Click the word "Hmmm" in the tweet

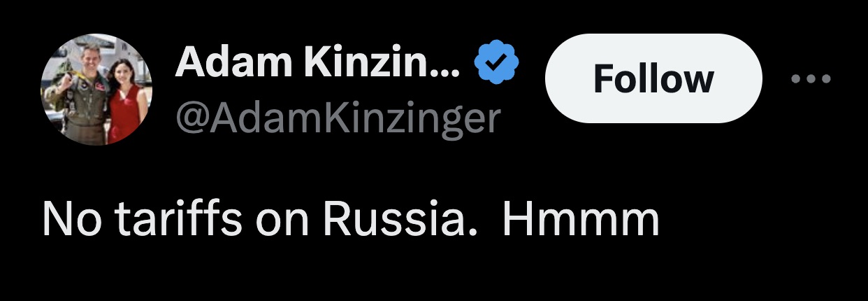point(580,220)
